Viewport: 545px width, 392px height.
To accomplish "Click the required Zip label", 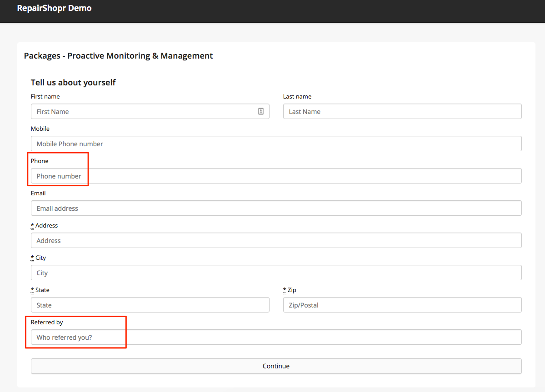I will 290,290.
